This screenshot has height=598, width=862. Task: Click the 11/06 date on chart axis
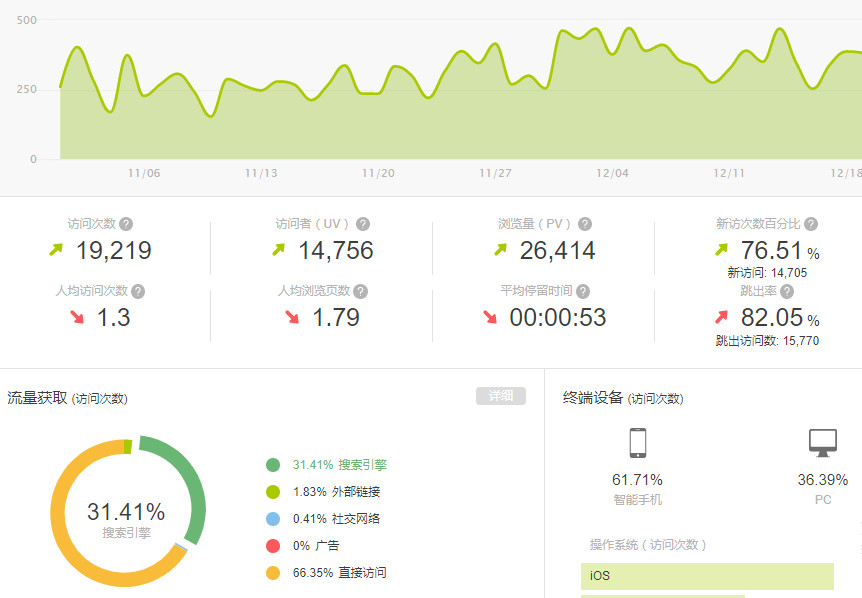tap(144, 173)
